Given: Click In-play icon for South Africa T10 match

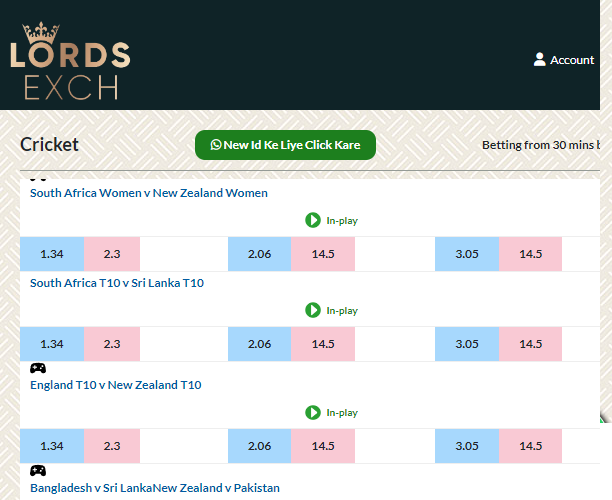Looking at the screenshot, I should [x=313, y=310].
